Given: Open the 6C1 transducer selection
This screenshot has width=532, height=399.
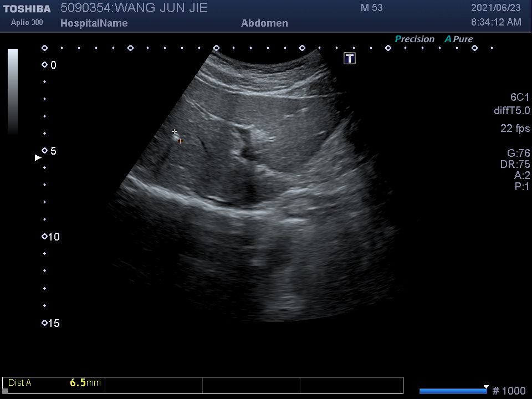Looking at the screenshot, I should pyautogui.click(x=519, y=98).
